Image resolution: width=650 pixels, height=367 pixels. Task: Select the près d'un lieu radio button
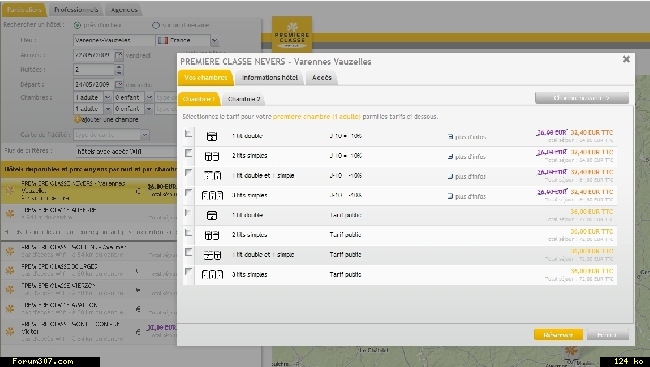point(77,25)
